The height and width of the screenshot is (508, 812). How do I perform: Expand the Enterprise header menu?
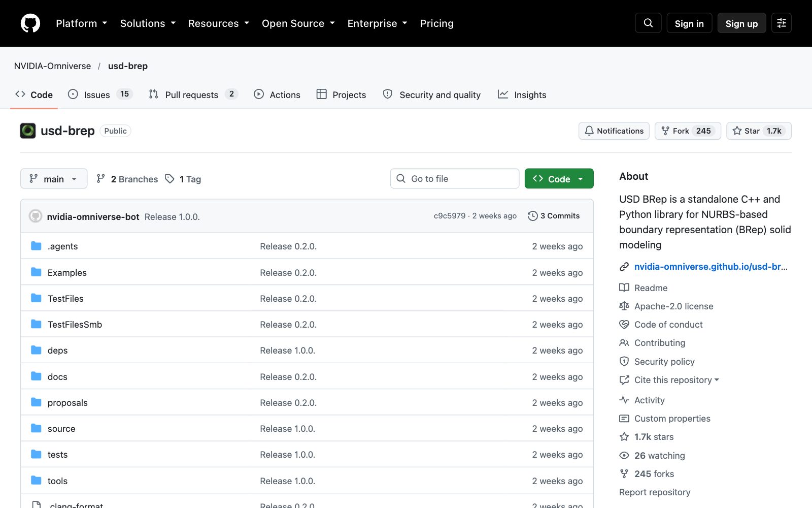click(x=377, y=23)
